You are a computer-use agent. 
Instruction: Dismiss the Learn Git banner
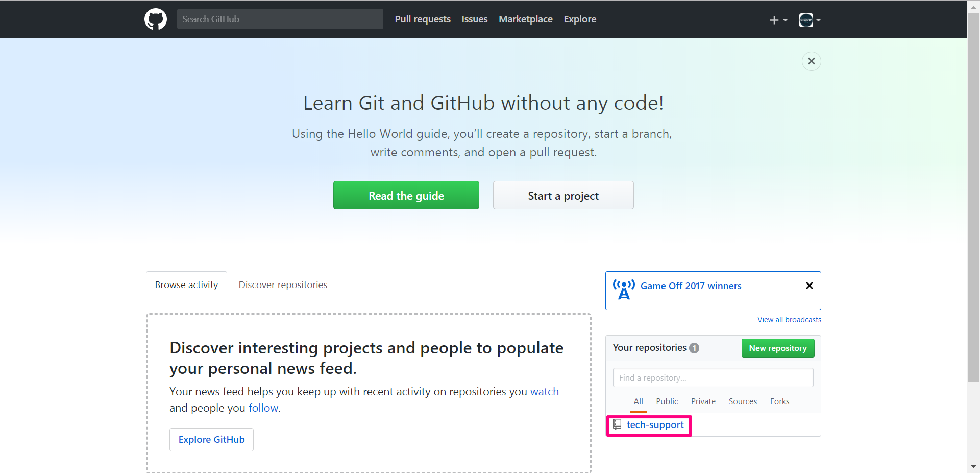click(x=812, y=61)
